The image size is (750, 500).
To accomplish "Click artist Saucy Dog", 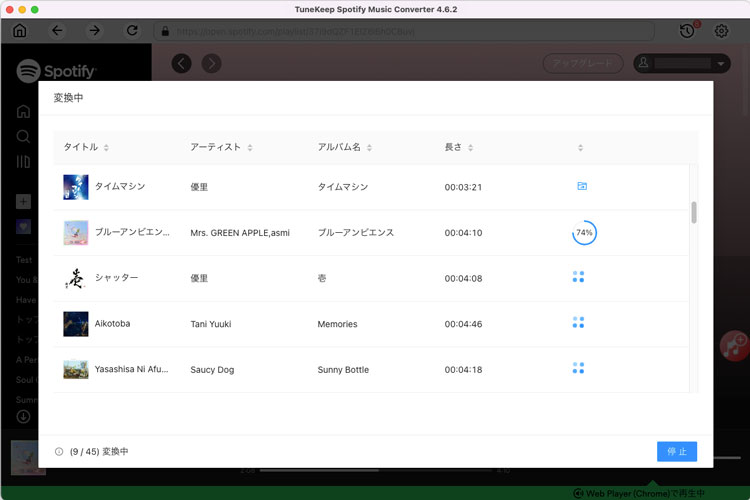I will 212,370.
